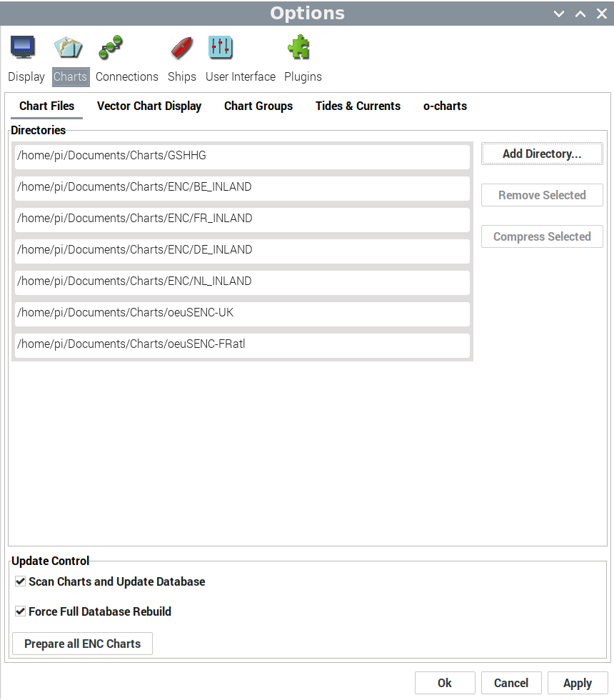Cancel the Options dialog
The height and width of the screenshot is (700, 614).
[511, 683]
